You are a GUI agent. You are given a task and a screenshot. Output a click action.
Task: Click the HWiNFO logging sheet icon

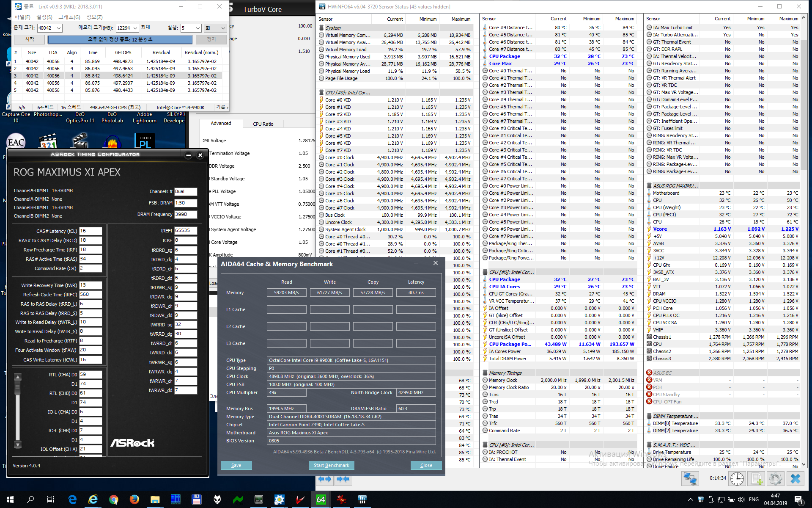(x=756, y=479)
